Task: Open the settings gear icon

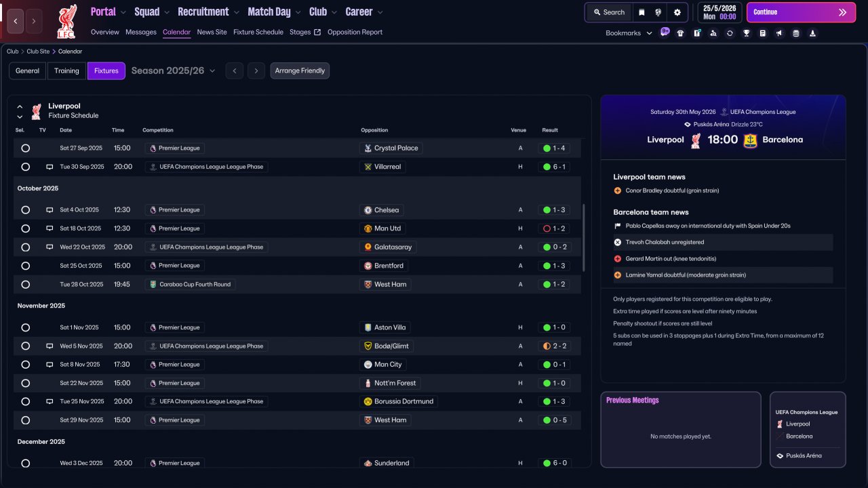Action: click(677, 12)
